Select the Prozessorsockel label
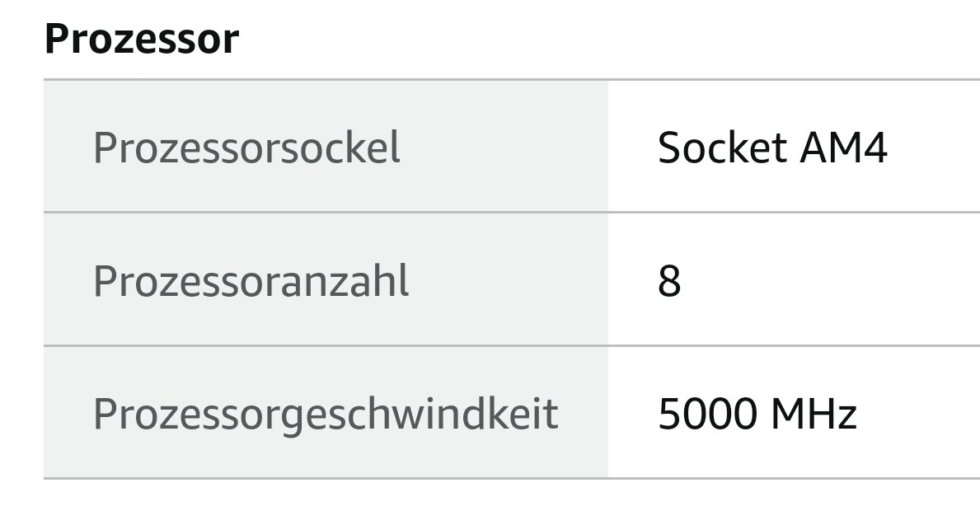980x511 pixels. (x=247, y=148)
